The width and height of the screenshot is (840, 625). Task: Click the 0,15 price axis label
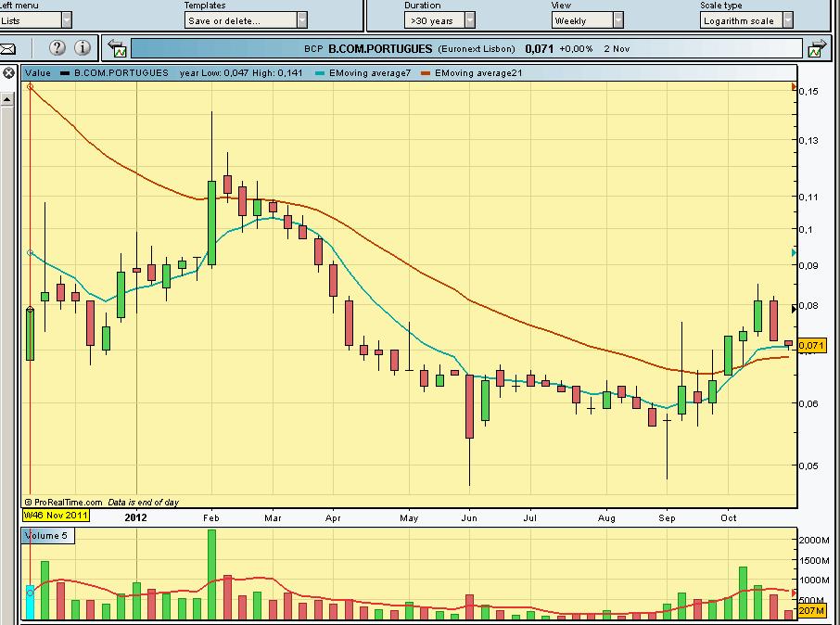pos(808,91)
